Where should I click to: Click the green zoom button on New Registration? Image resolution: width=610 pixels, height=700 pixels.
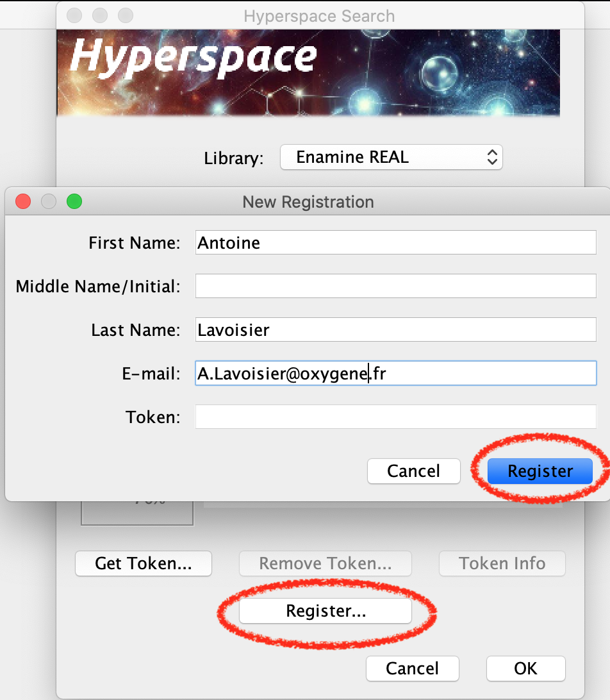pos(74,202)
